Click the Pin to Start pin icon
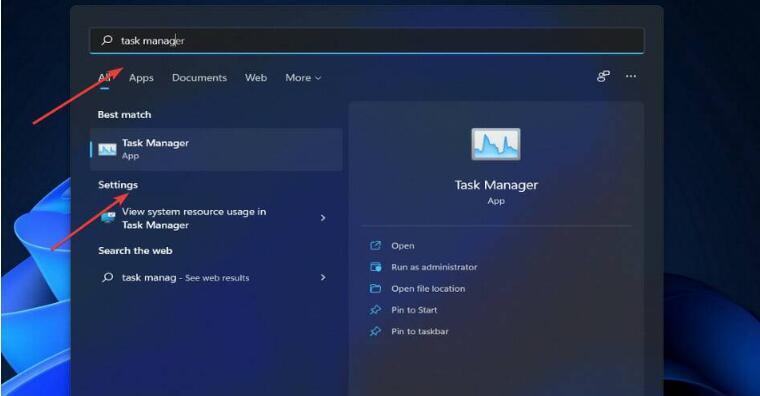The height and width of the screenshot is (396, 760). point(376,310)
